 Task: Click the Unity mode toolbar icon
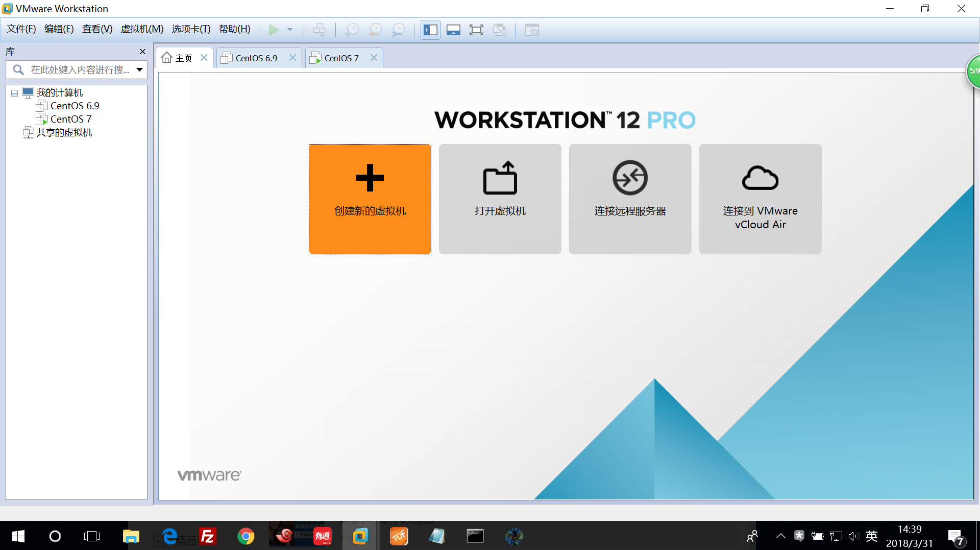pyautogui.click(x=499, y=30)
